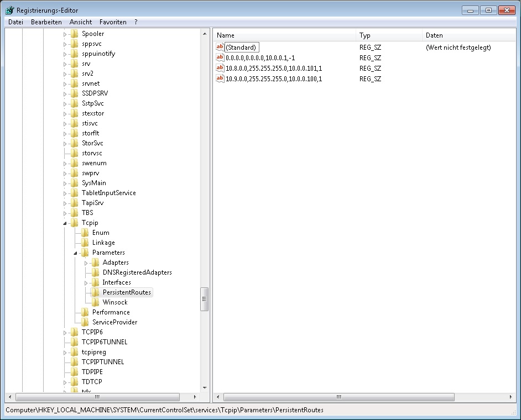Open the Favoriten menu
The width and height of the screenshot is (521, 420).
pyautogui.click(x=113, y=22)
